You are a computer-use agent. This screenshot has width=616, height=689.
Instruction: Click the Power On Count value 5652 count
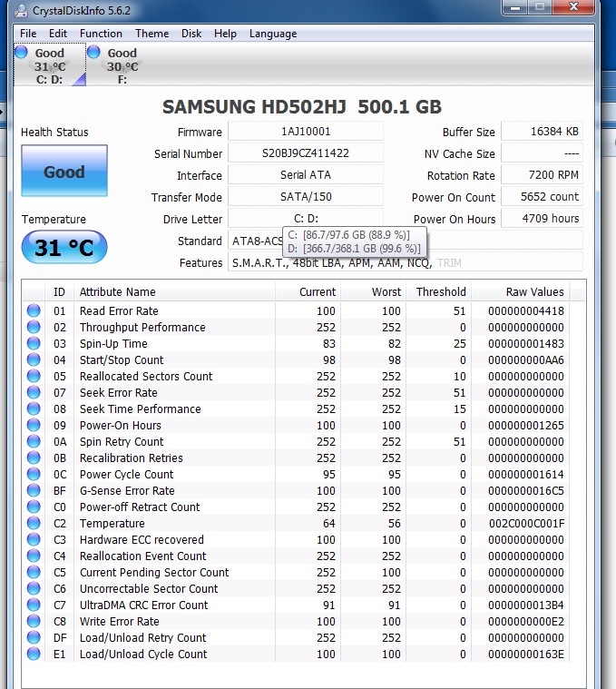(543, 197)
